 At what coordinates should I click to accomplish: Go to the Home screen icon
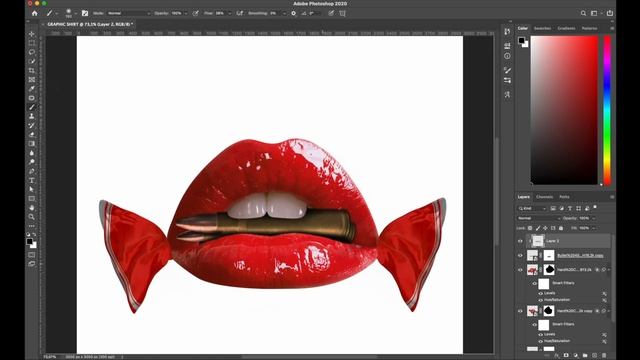(x=35, y=13)
